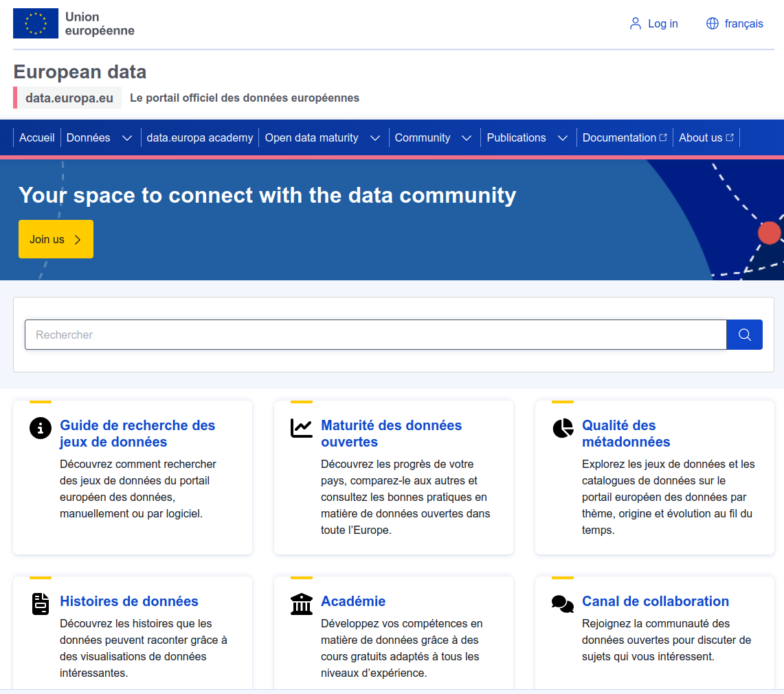The width and height of the screenshot is (784, 694).
Task: Expand the Community dropdown chevron
Action: coord(466,138)
